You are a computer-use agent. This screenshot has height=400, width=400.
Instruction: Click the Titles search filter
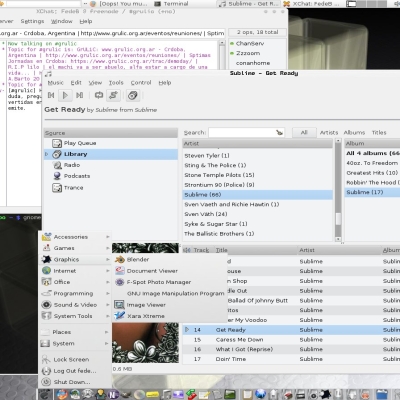point(379,133)
